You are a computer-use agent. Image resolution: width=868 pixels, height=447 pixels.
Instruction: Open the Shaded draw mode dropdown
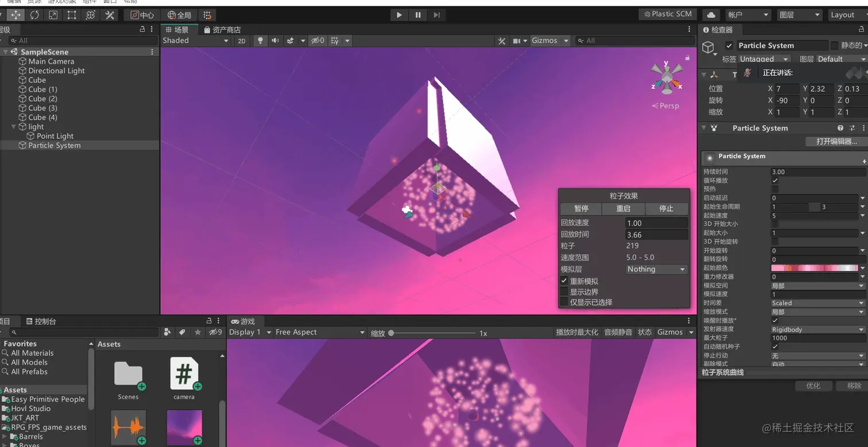[x=196, y=41]
